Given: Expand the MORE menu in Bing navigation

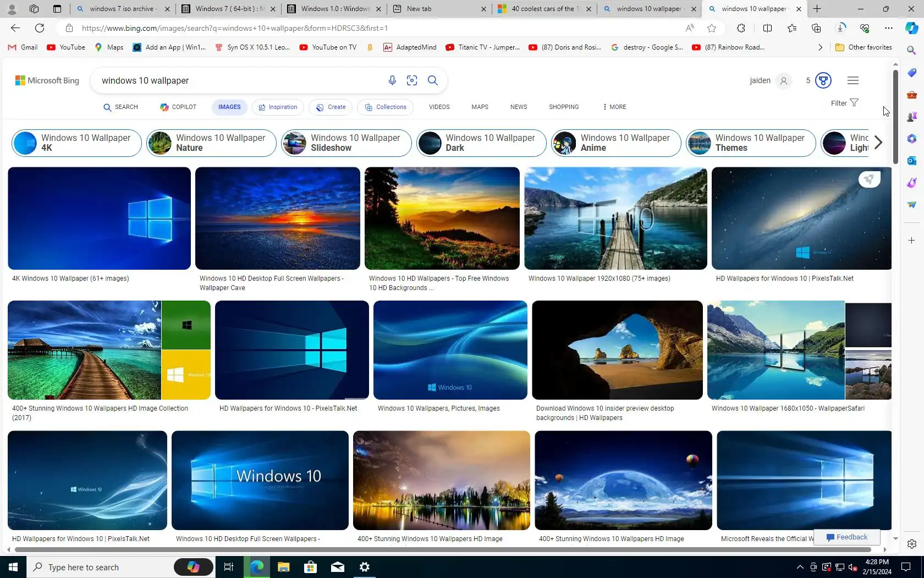Looking at the screenshot, I should tap(614, 107).
